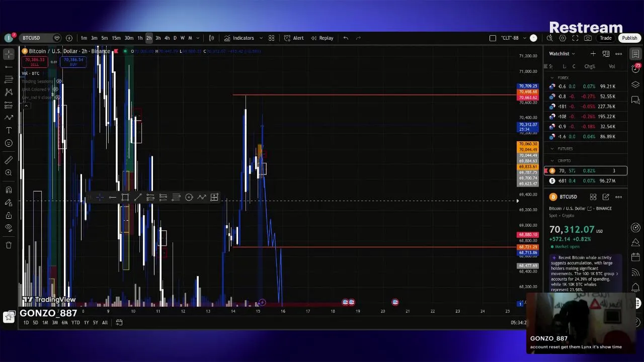
Task: Select the W weekly timeframe
Action: pyautogui.click(x=182, y=38)
